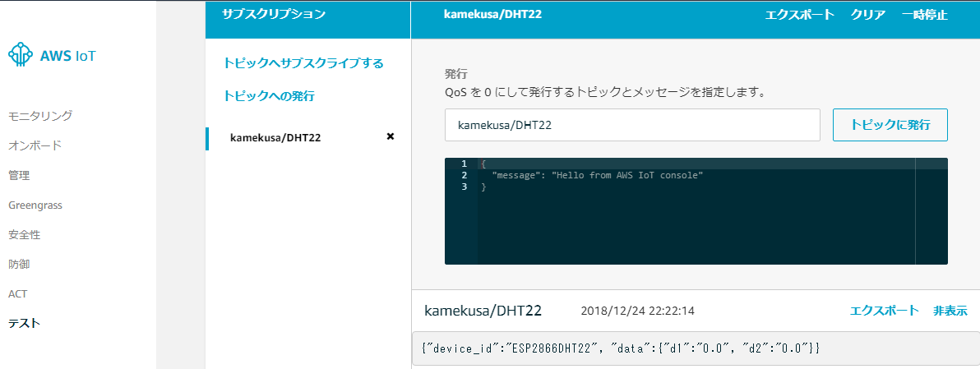The height and width of the screenshot is (369, 980).
Task: Click line number 1 in editor gutter
Action: point(464,164)
